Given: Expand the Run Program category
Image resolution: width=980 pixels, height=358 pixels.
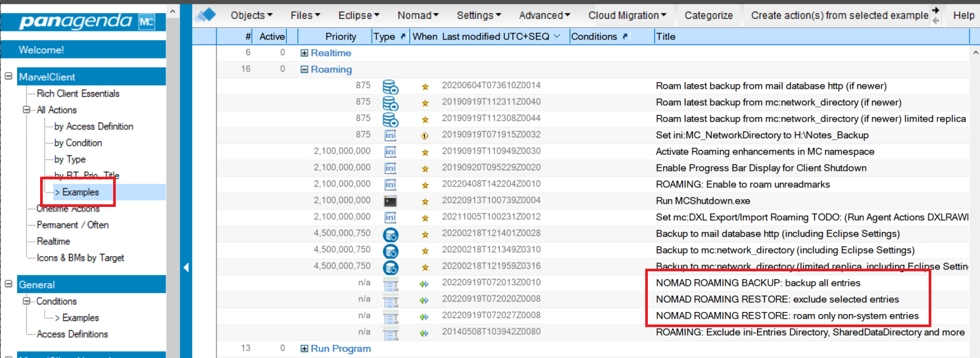Looking at the screenshot, I should pos(305,349).
